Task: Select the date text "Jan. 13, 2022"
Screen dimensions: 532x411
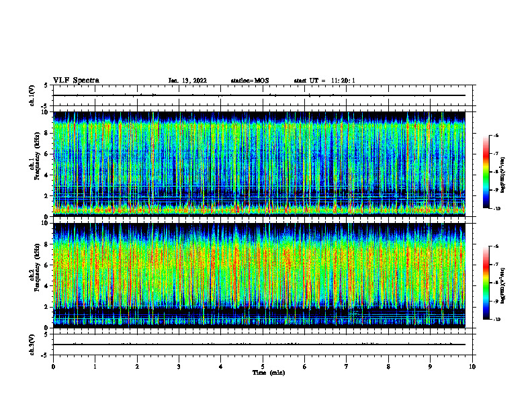Action: (187, 81)
